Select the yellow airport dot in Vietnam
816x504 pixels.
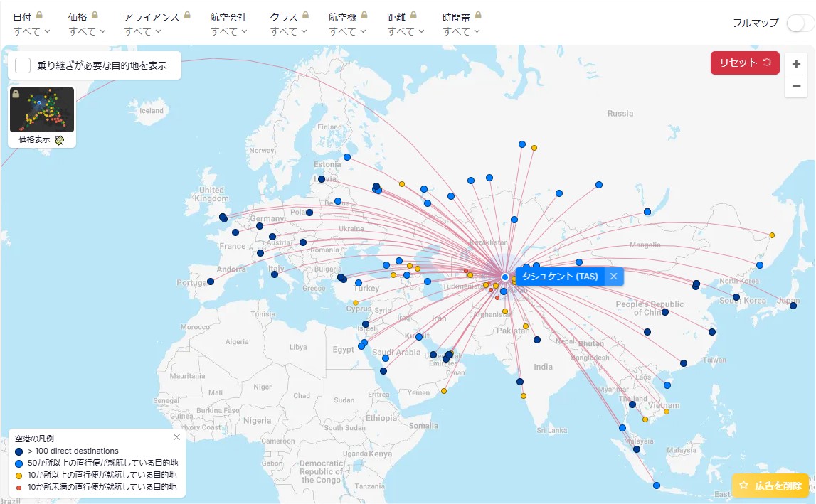[666, 412]
